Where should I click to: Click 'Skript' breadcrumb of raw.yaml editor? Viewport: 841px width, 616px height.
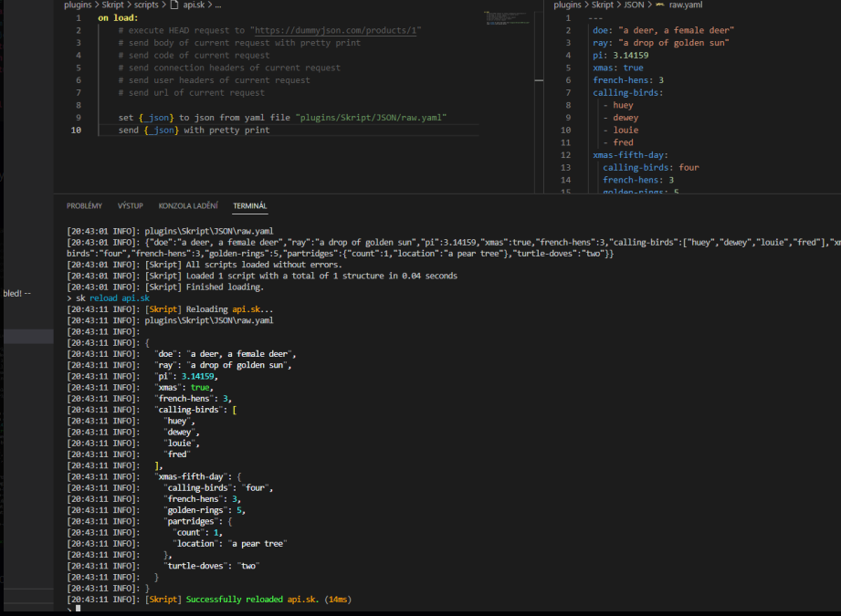click(x=603, y=5)
